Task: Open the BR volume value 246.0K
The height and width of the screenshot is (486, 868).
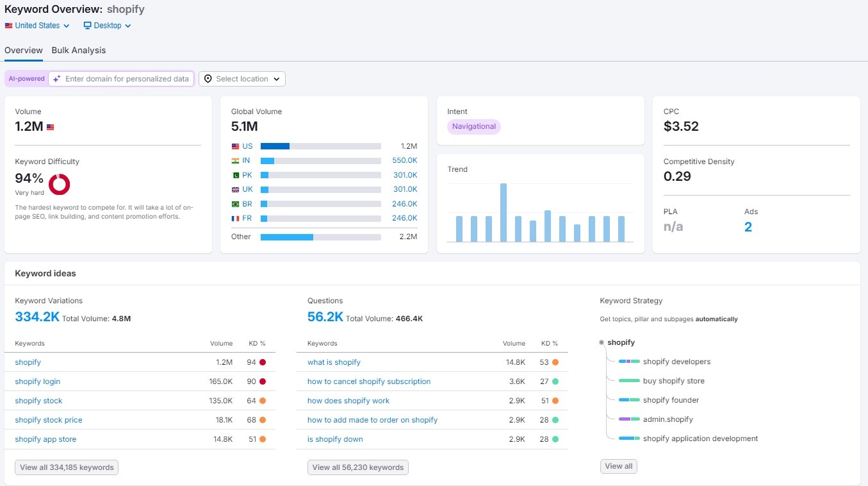Action: coord(405,204)
